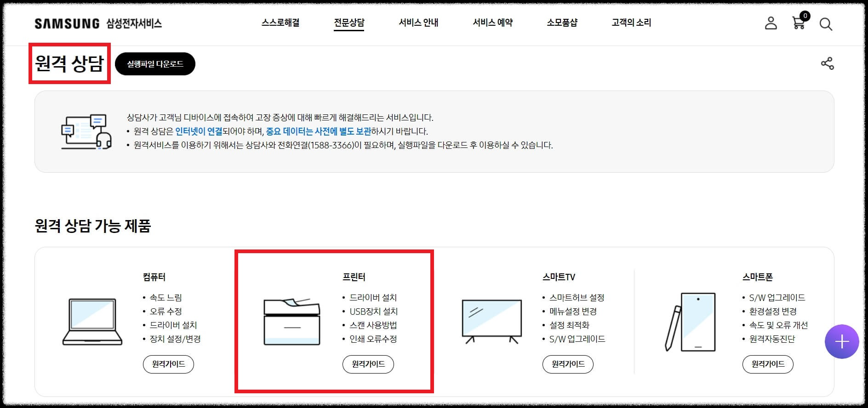Click the 설정 최적화 list item
Image resolution: width=868 pixels, height=408 pixels.
point(569,325)
